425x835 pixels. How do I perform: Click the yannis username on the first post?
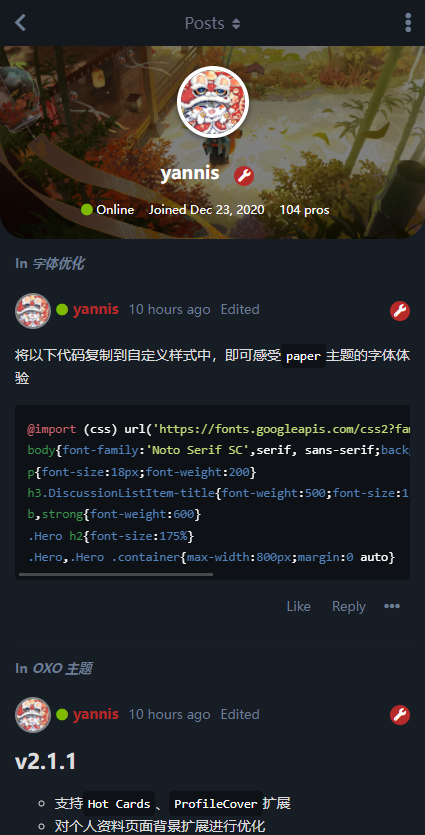pos(96,309)
